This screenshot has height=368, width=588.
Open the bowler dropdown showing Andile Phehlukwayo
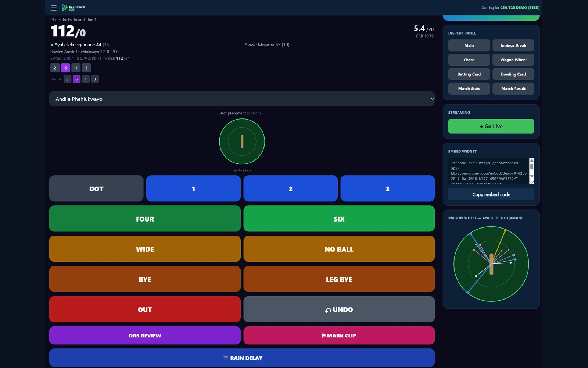tap(242, 99)
